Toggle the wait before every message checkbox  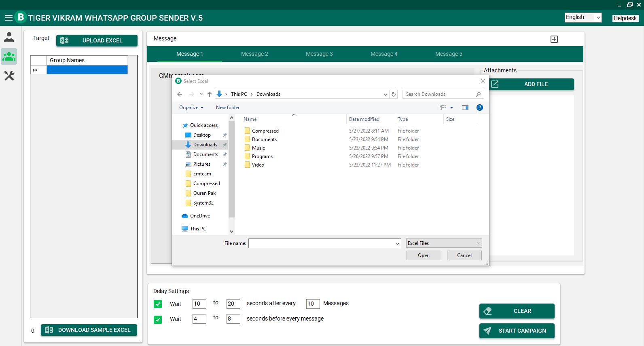click(x=158, y=319)
